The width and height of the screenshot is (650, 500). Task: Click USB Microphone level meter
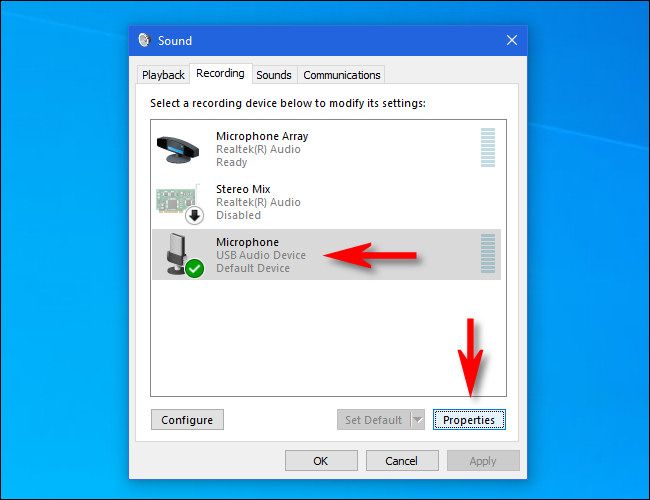[x=488, y=253]
